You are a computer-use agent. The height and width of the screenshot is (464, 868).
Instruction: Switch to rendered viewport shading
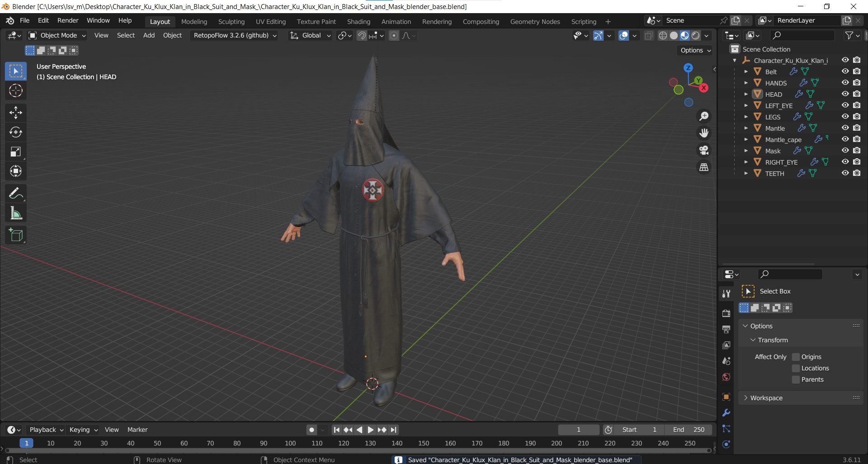pos(696,36)
